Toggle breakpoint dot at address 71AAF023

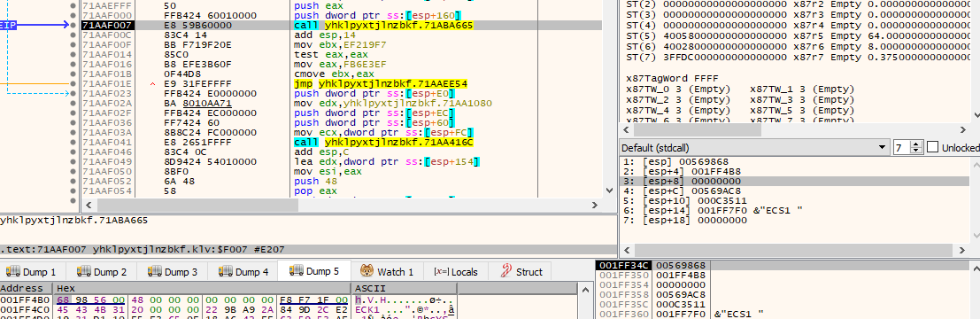pos(73,93)
